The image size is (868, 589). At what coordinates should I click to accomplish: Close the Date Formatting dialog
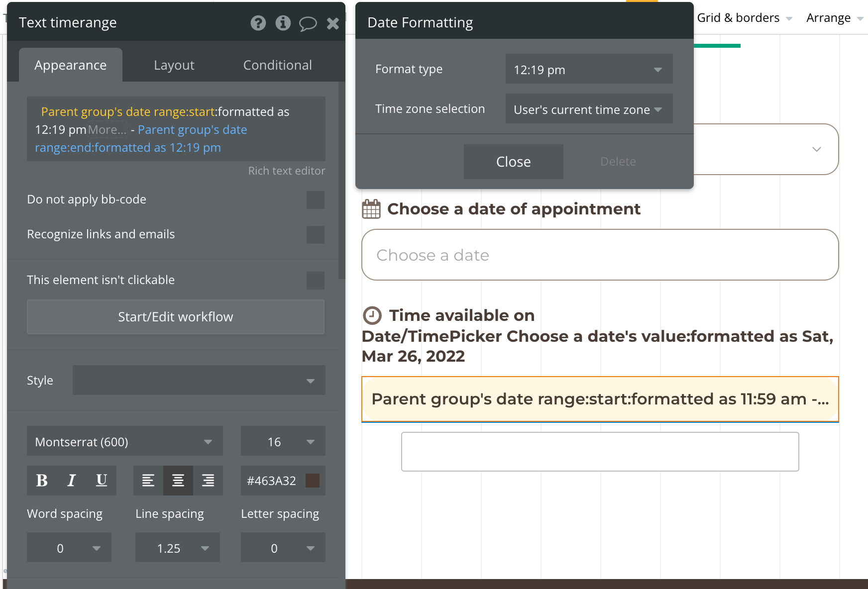pos(513,162)
